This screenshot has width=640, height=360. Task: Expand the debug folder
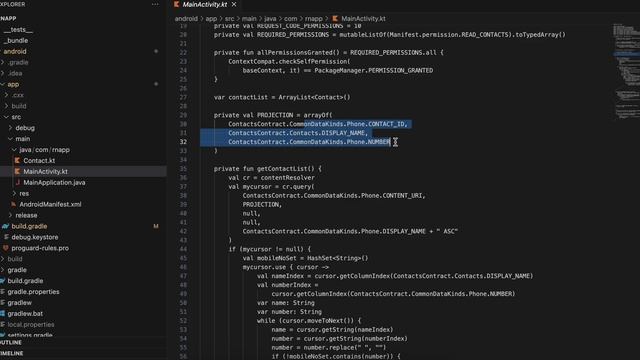(x=10, y=128)
